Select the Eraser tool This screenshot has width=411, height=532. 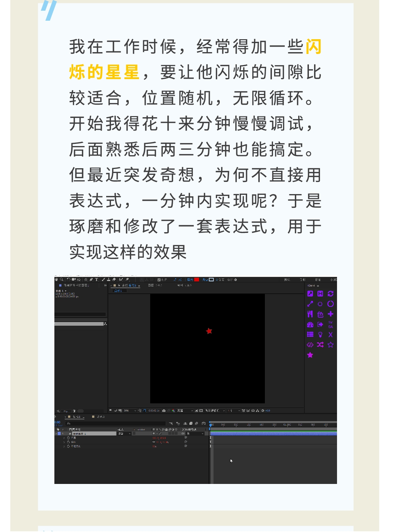point(114,279)
